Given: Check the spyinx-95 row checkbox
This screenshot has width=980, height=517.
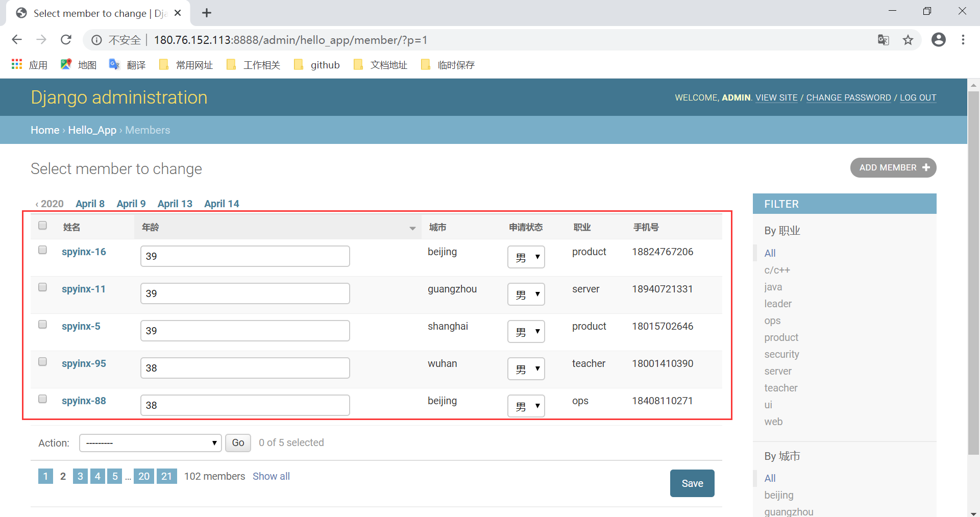Looking at the screenshot, I should pyautogui.click(x=42, y=361).
